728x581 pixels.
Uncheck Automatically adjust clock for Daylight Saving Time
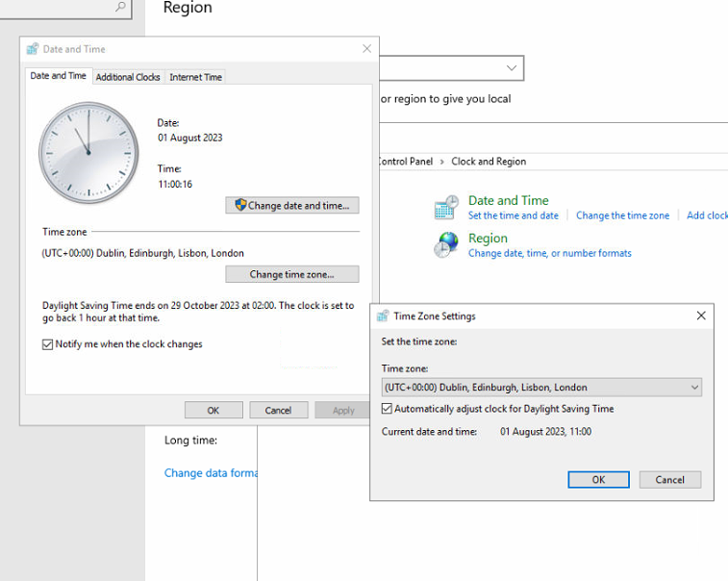click(388, 409)
